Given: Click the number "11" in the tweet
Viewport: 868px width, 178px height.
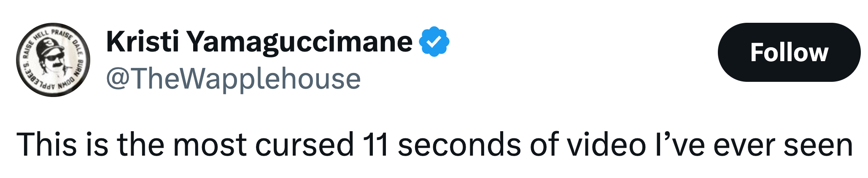Looking at the screenshot, I should click(x=375, y=145).
